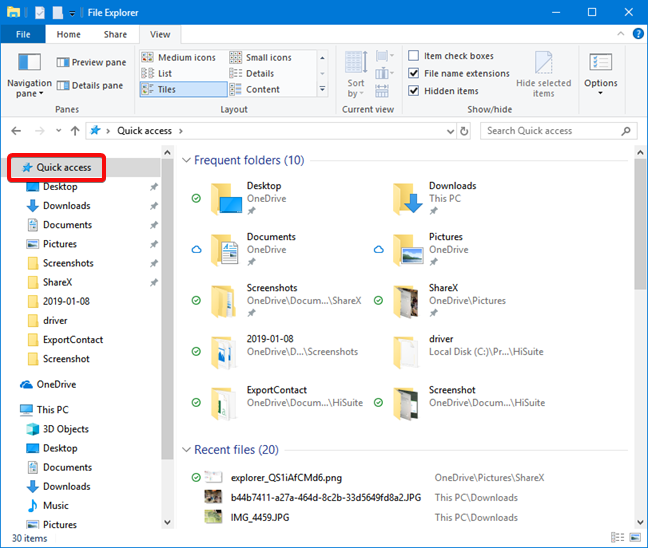Select the Documents folder tile icon
The image size is (648, 548).
[x=224, y=250]
